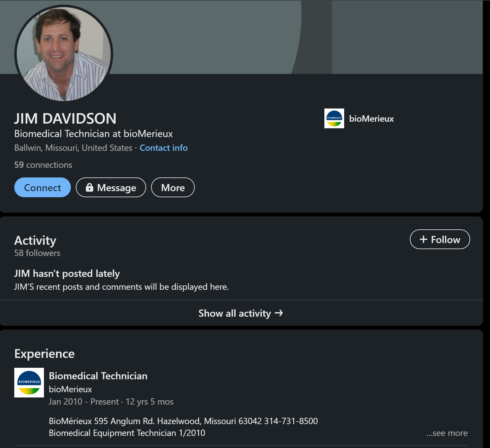
Task: Open Jim Davidson's profile photo
Action: coord(64,54)
